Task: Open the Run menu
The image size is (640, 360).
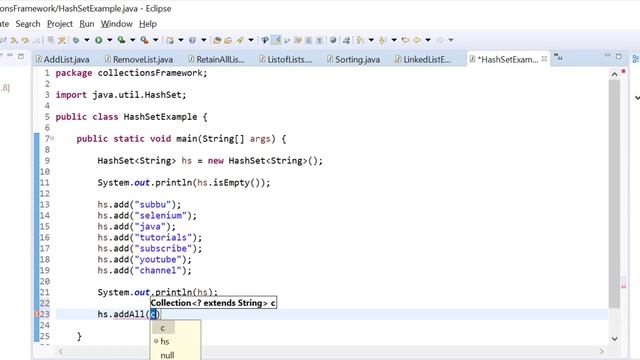Action: point(87,24)
